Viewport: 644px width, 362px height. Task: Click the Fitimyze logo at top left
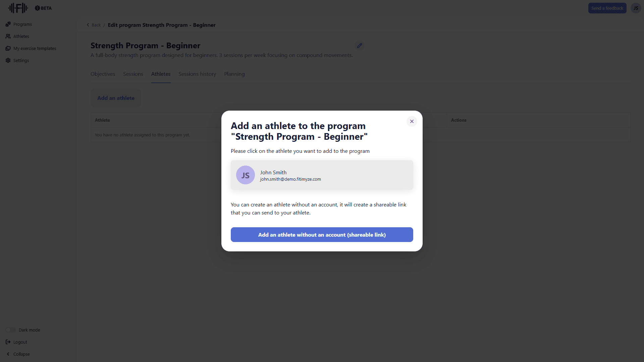pos(17,8)
